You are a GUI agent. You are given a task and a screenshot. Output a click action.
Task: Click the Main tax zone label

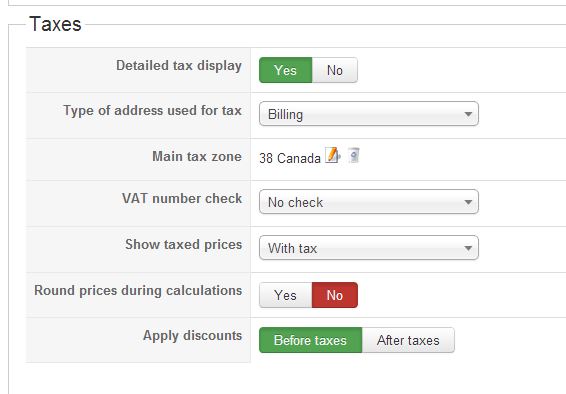197,156
